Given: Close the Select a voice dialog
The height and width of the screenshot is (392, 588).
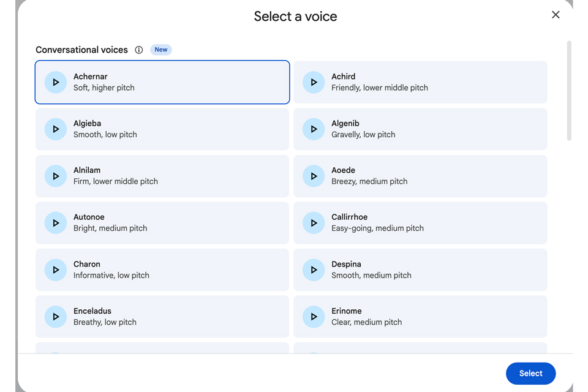Looking at the screenshot, I should (x=556, y=15).
